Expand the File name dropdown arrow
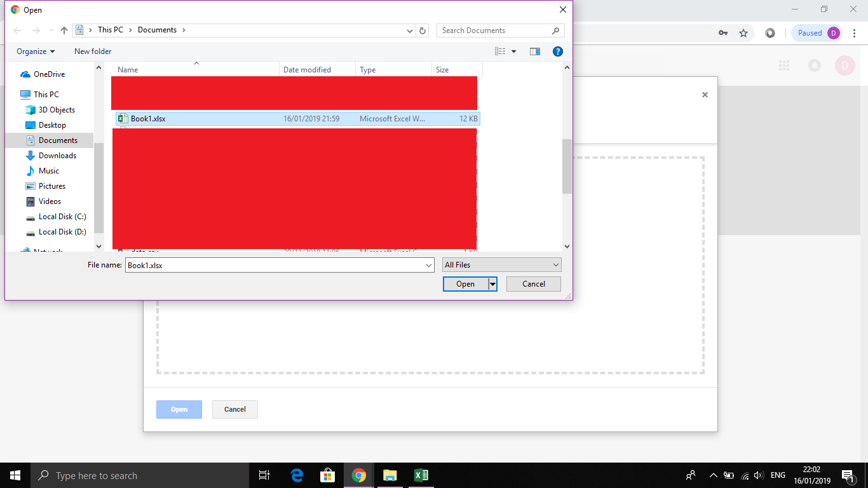The width and height of the screenshot is (868, 488). pyautogui.click(x=429, y=265)
